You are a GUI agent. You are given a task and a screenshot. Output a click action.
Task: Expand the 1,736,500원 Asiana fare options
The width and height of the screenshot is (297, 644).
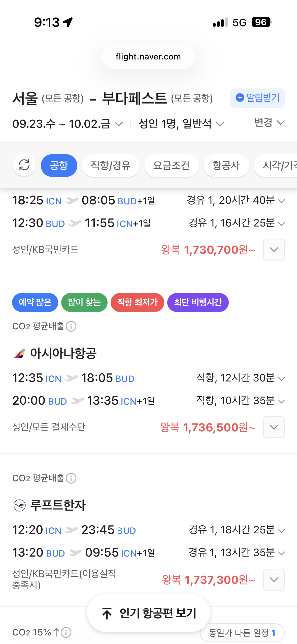(x=274, y=427)
